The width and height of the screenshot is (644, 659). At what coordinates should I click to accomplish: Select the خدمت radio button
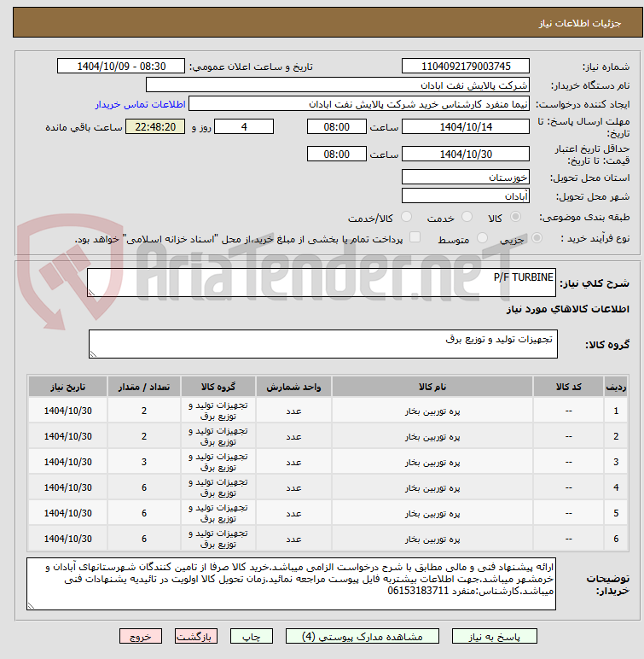pyautogui.click(x=467, y=217)
